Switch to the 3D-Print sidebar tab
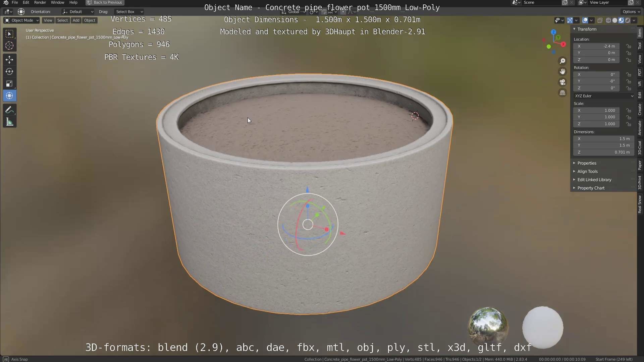Screen dimensions: 644x362 coord(640,182)
